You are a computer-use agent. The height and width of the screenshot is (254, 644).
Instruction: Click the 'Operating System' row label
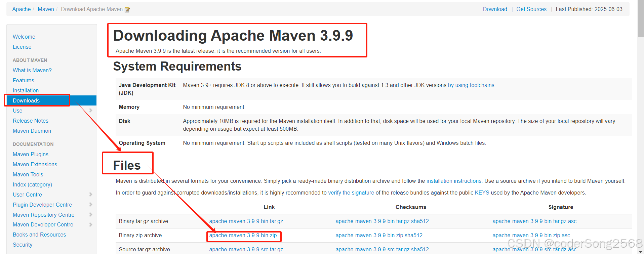tap(142, 143)
